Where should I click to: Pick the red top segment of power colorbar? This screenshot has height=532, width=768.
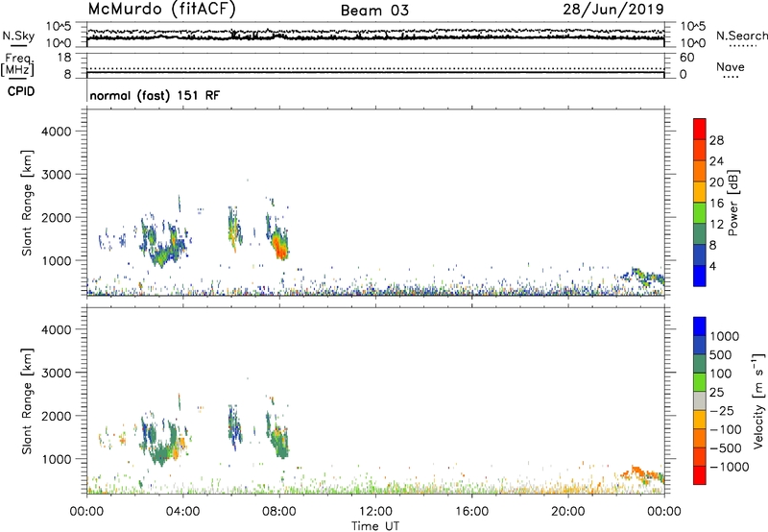point(700,129)
